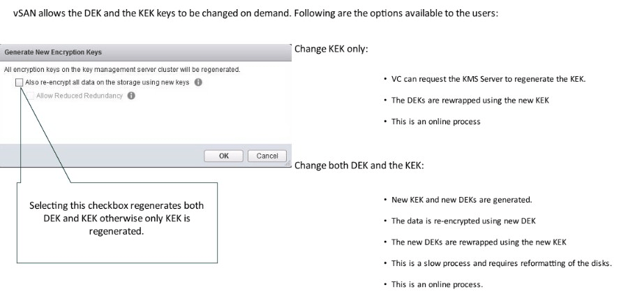The height and width of the screenshot is (294, 644).
Task: Click the info icon beside re-encrypt option
Action: [x=198, y=82]
